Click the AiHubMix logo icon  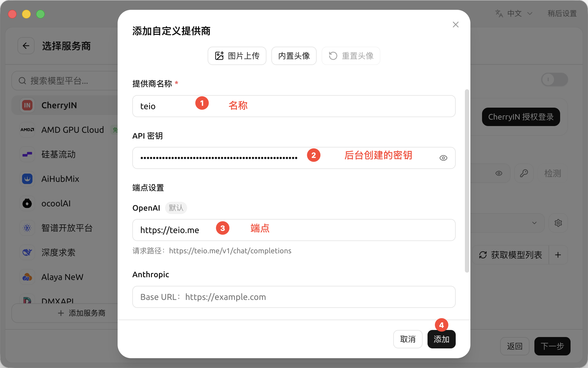27,179
